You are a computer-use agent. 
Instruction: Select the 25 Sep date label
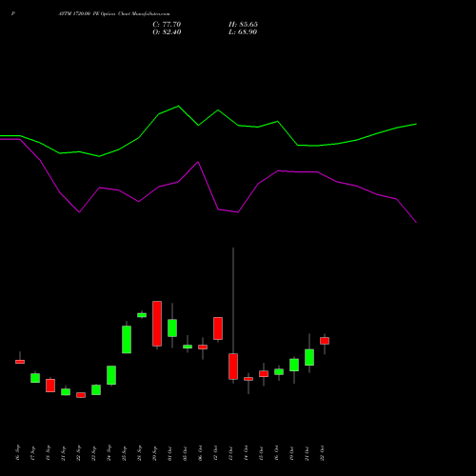(x=124, y=453)
